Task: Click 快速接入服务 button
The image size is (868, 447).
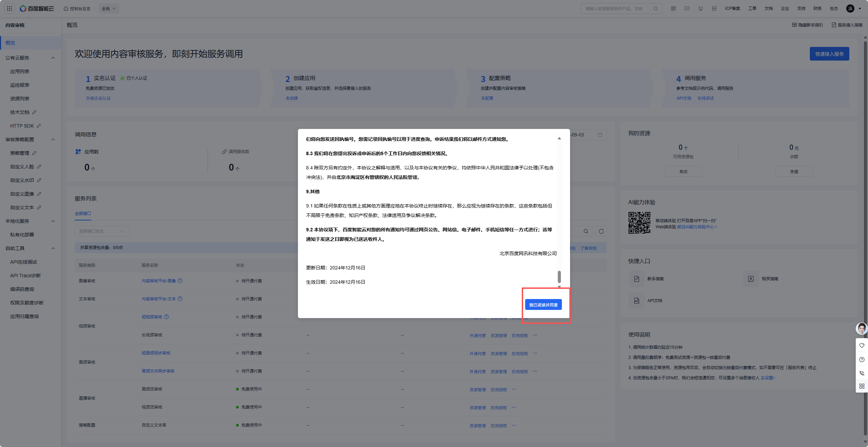Action: click(x=829, y=54)
